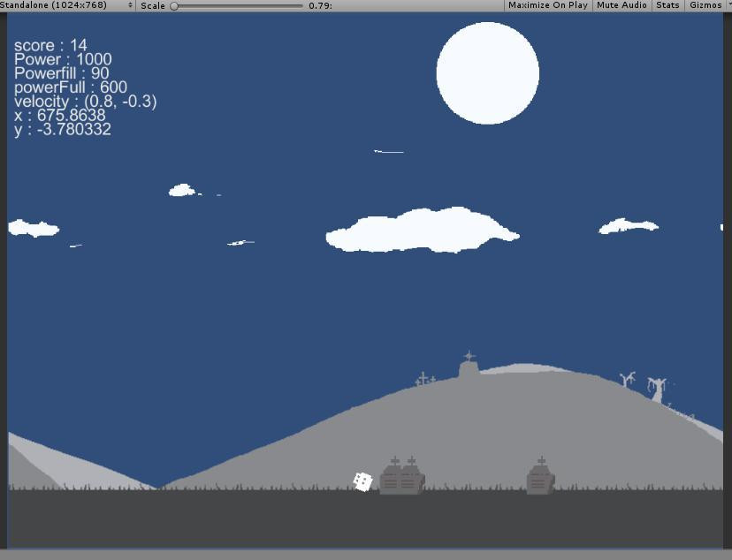Screen dimensions: 732x560
Task: Click the 'score : 14' readout
Action: click(50, 45)
